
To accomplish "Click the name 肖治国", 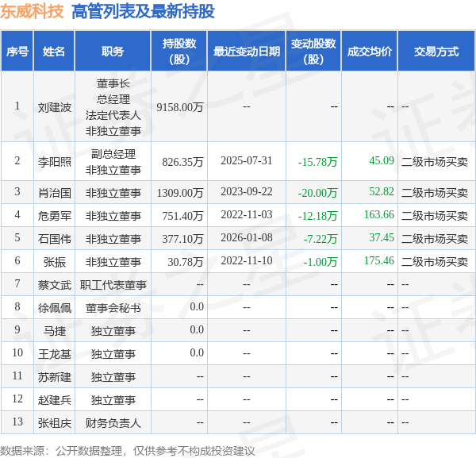I will [54, 193].
